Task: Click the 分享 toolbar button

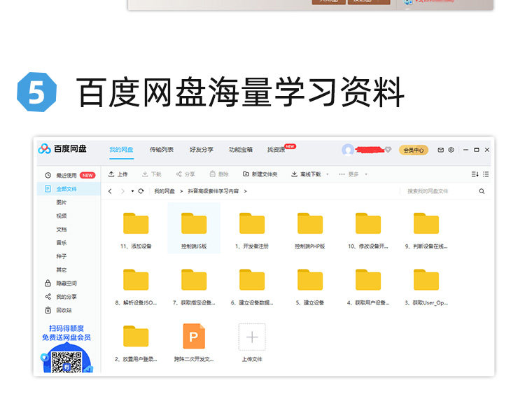Action: point(185,174)
